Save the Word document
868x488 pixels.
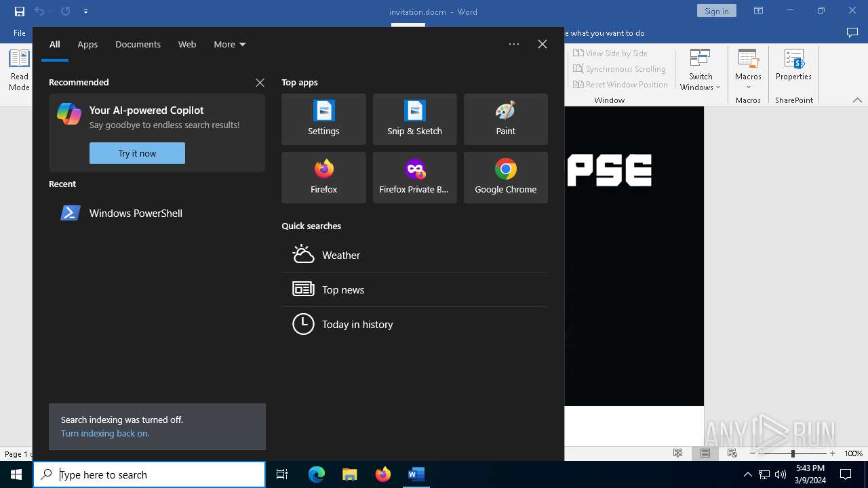click(20, 12)
